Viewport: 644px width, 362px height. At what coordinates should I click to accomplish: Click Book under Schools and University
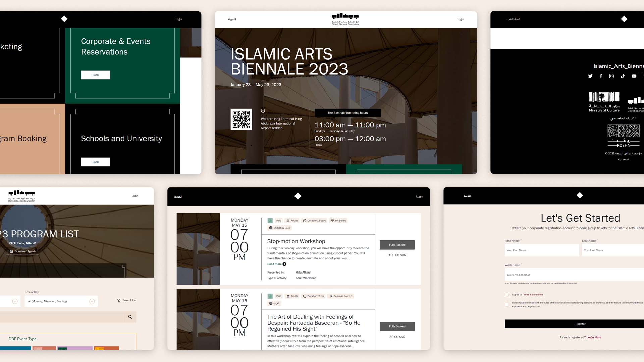[95, 162]
